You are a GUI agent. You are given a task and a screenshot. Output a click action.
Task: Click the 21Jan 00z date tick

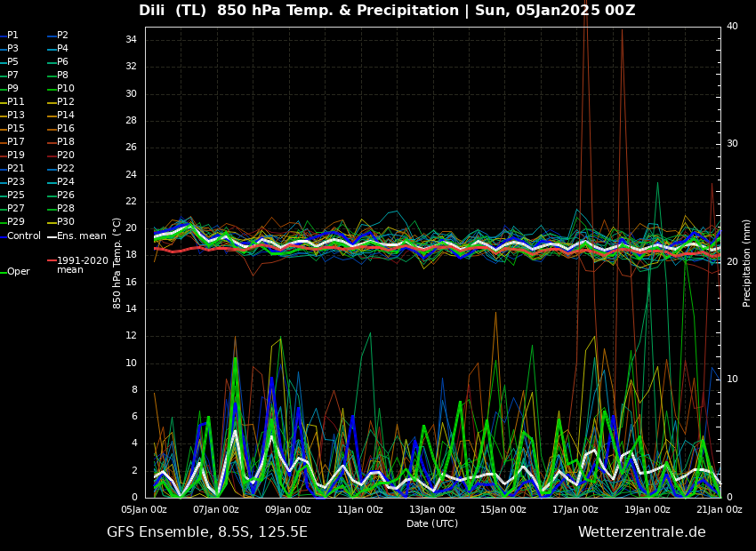click(x=719, y=509)
